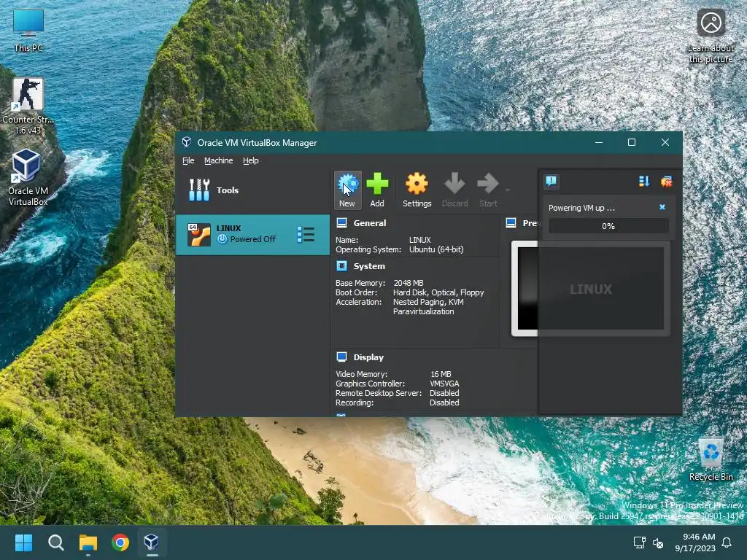Viewport: 747px width, 560px height.
Task: Click the VMSVGA graphics controller value
Action: coord(444,384)
